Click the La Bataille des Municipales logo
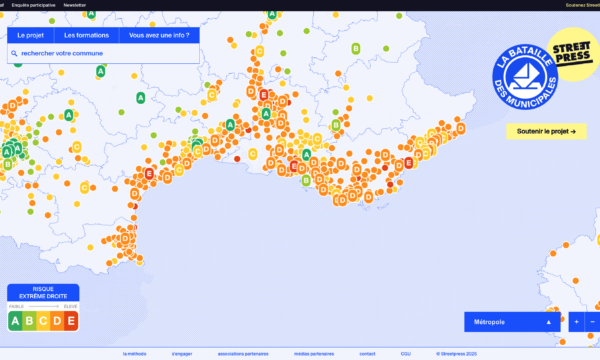 coord(525,77)
